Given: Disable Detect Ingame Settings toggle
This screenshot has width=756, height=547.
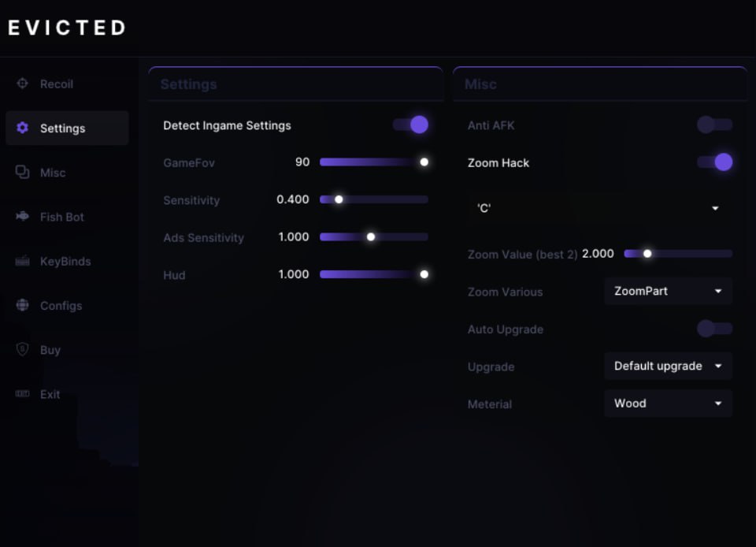Looking at the screenshot, I should (411, 125).
